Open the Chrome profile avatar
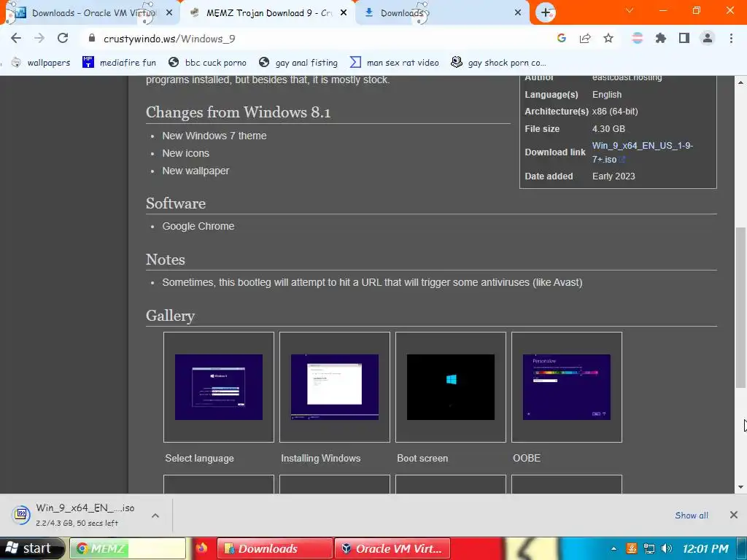Image resolution: width=747 pixels, height=560 pixels. click(708, 39)
